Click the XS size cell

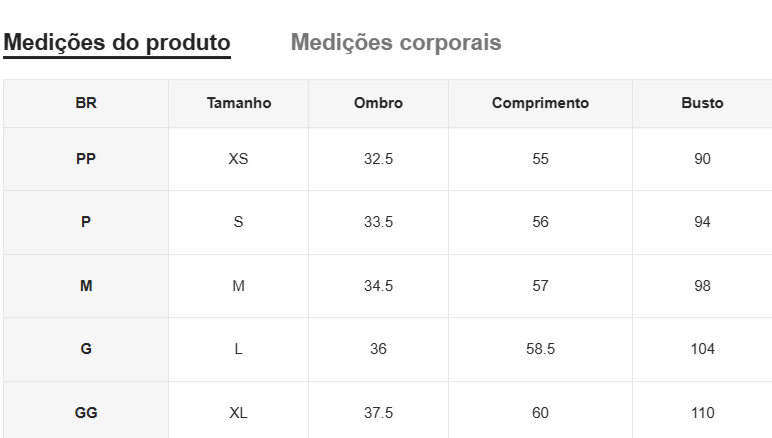238,159
